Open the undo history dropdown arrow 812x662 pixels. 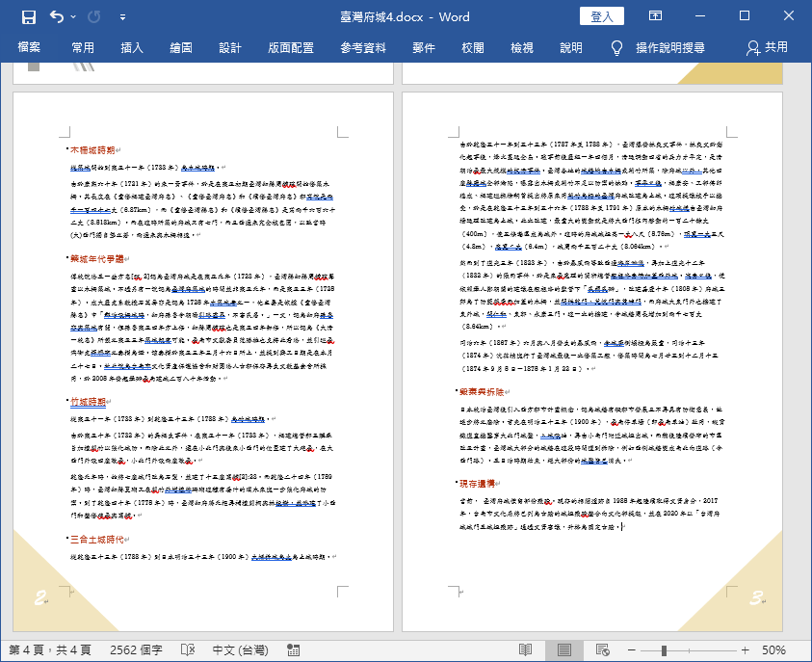73,17
